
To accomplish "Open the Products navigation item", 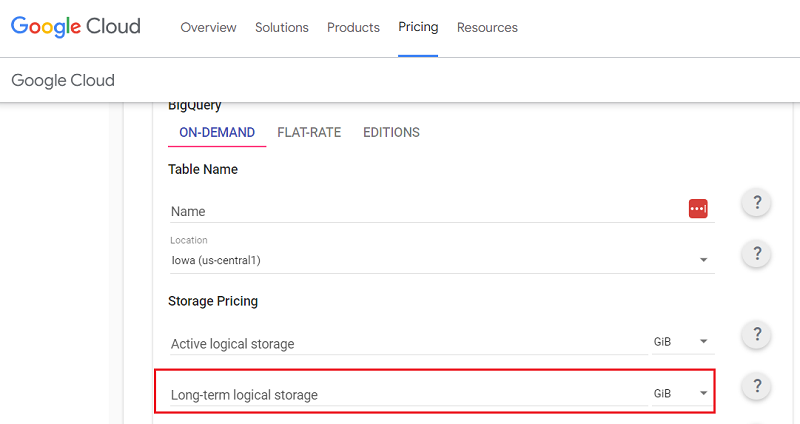I will click(x=353, y=28).
